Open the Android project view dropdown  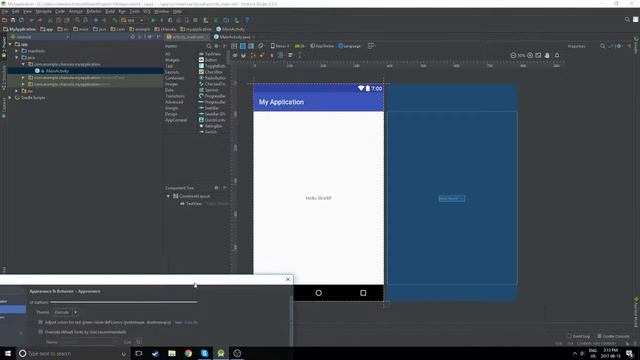40,37
